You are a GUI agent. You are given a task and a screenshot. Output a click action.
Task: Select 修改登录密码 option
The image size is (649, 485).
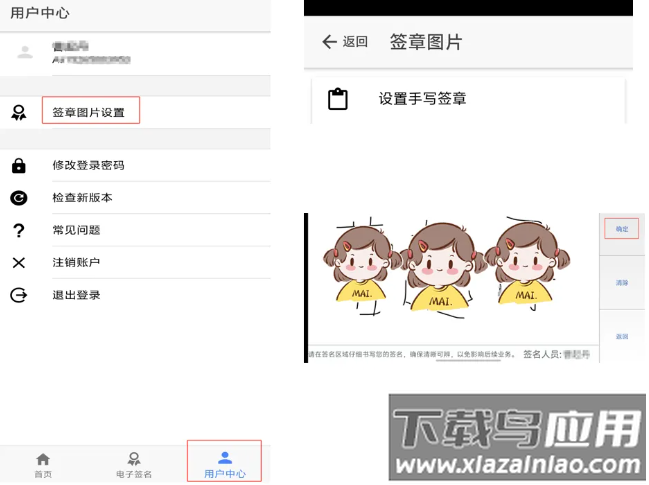[x=88, y=165]
